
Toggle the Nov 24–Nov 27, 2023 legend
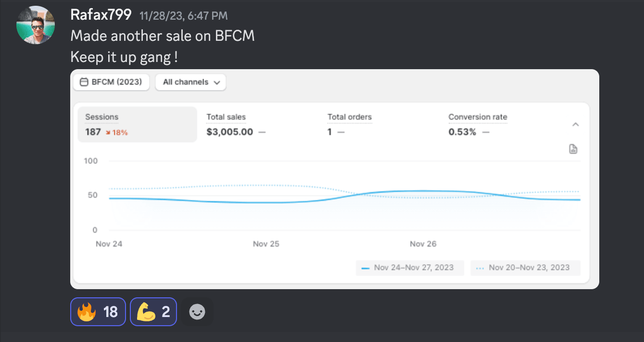coord(410,268)
